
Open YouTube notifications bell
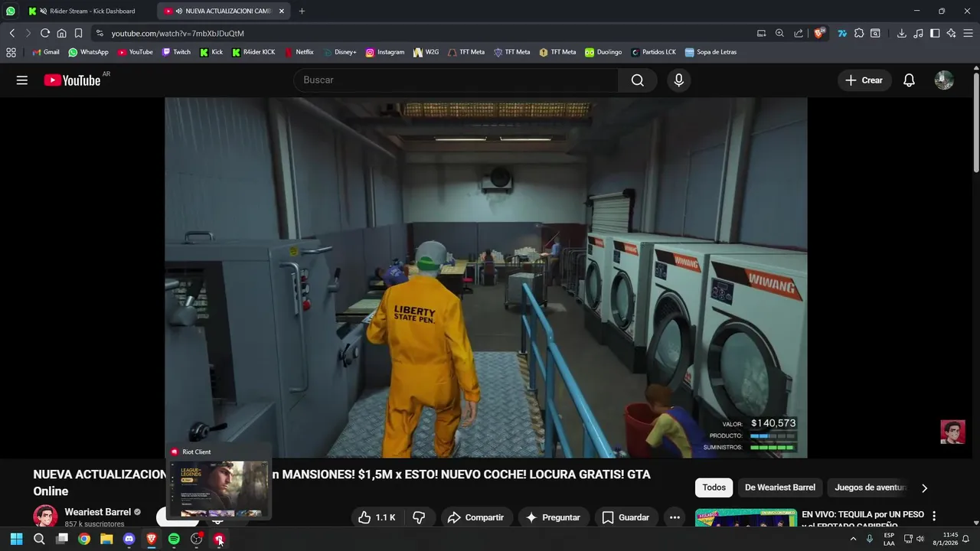coord(909,80)
